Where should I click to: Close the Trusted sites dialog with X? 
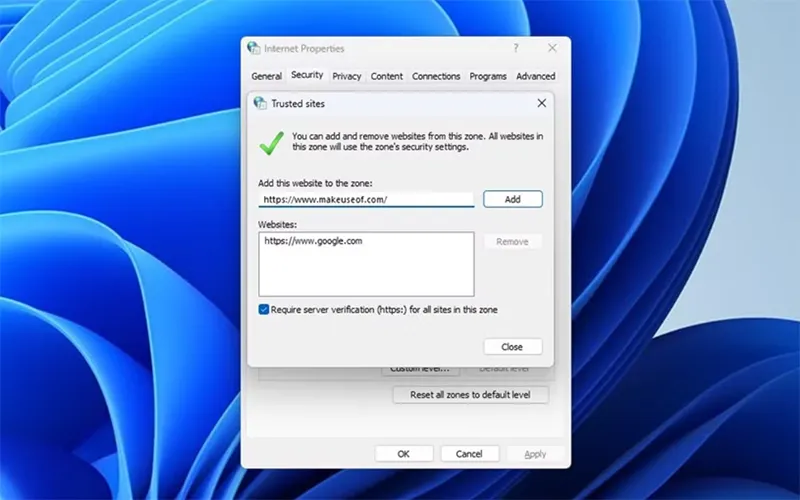coord(541,103)
